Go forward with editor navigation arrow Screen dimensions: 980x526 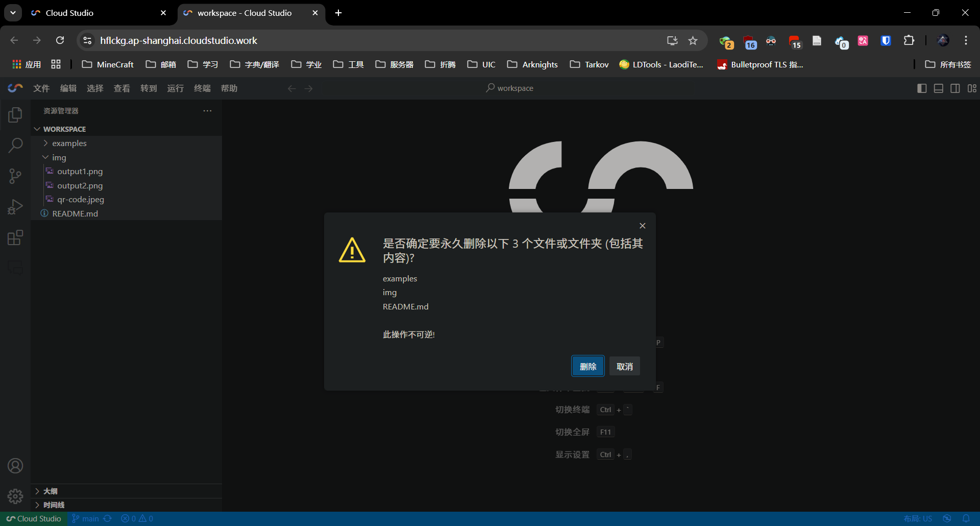click(309, 88)
